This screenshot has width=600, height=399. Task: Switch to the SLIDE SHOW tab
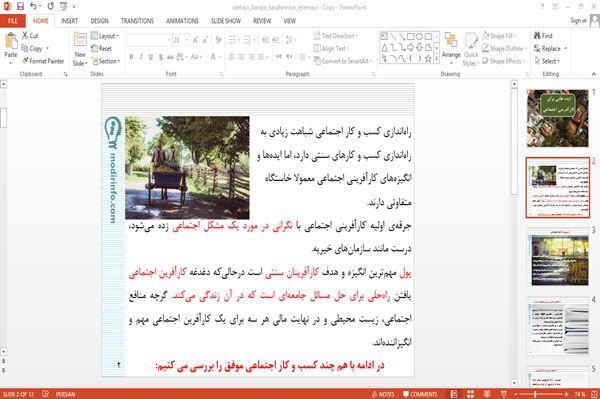[225, 21]
